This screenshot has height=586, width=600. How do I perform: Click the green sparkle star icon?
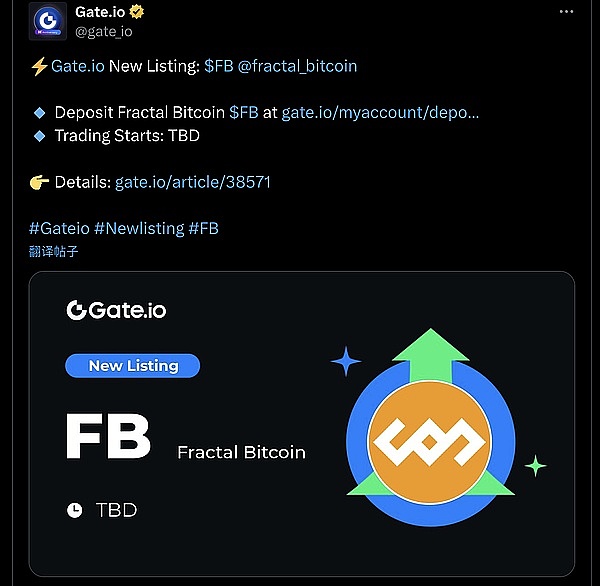pyautogui.click(x=535, y=465)
